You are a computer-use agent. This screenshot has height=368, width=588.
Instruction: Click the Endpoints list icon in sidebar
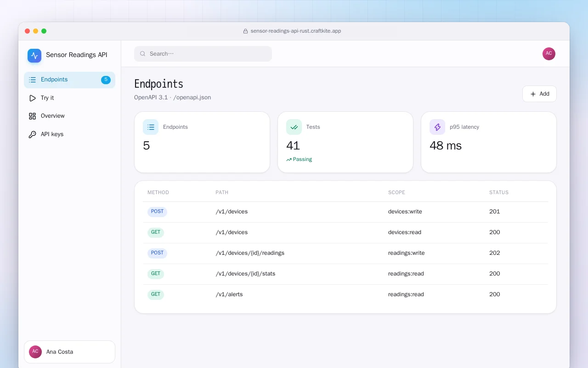pyautogui.click(x=32, y=80)
